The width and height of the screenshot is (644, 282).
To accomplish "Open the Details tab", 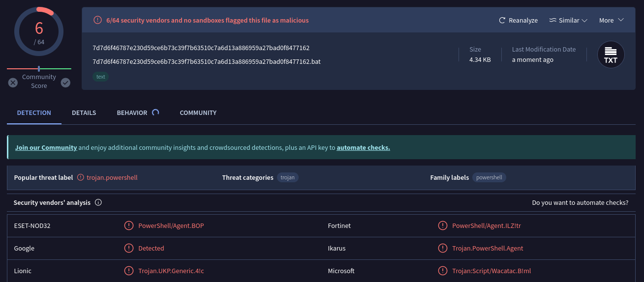I will coord(84,113).
